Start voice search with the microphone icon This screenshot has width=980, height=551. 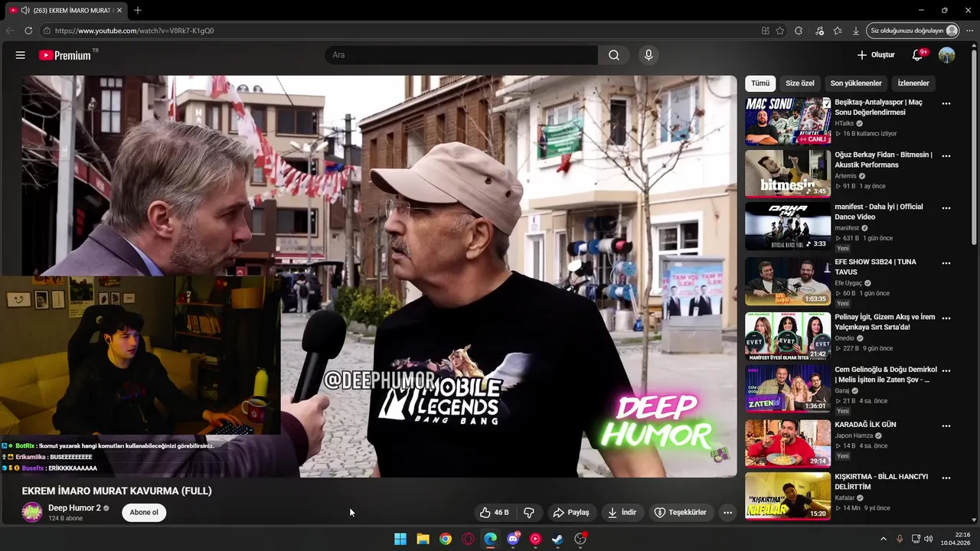point(648,55)
